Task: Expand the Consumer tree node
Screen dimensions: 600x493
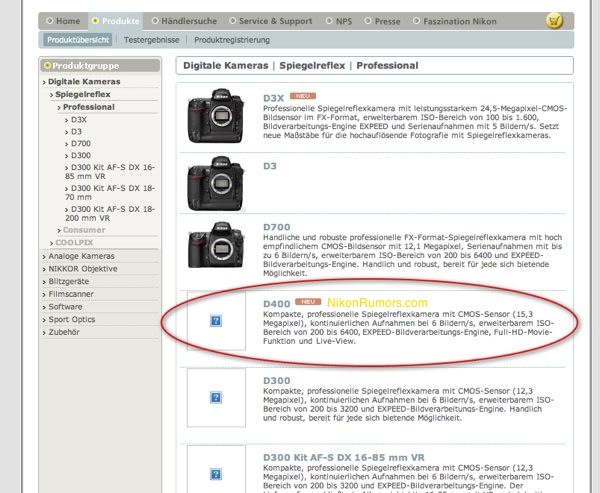Action: coord(82,230)
